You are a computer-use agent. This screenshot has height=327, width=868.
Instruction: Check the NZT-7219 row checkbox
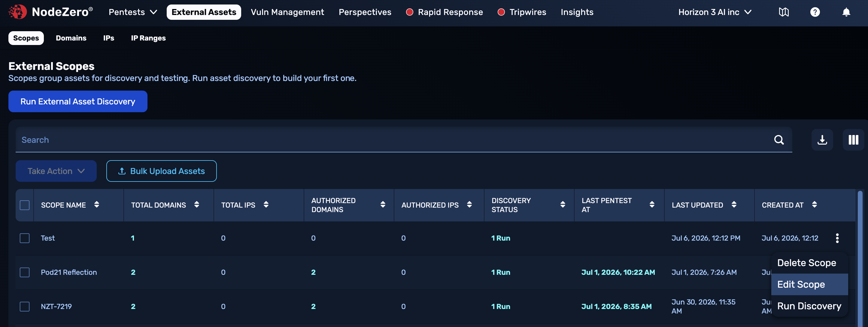[25, 307]
